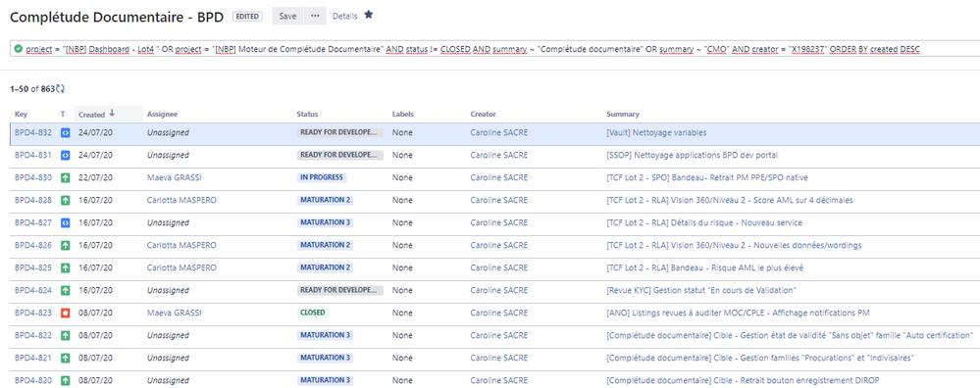Screen dimensions: 980x388
Task: Open creator Caroline SACRE on BPD4-832
Action: point(498,133)
